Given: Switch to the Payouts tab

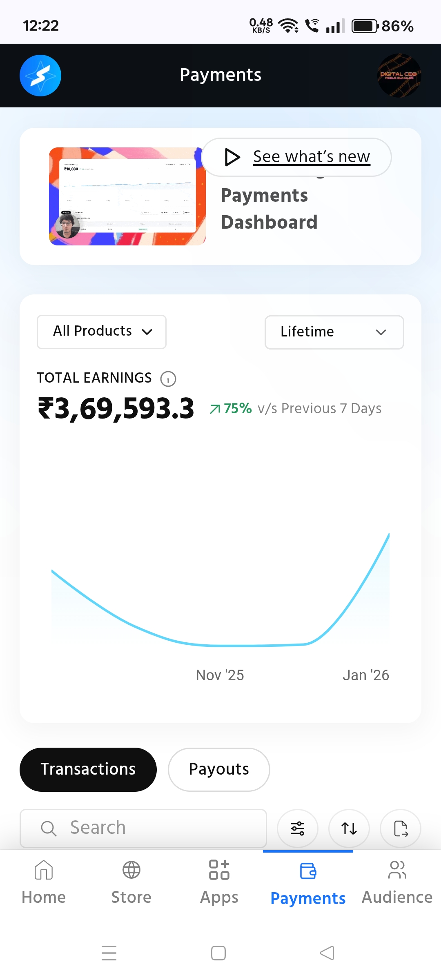Looking at the screenshot, I should 219,769.
